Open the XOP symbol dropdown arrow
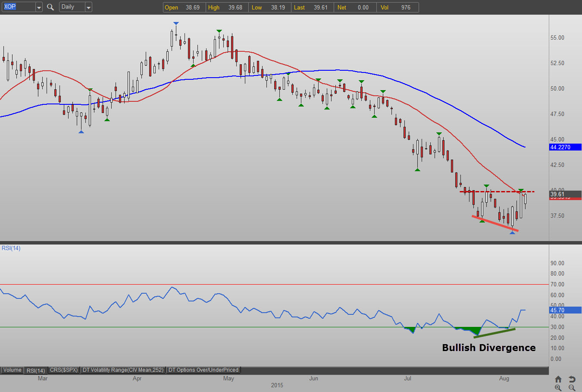This screenshot has height=392, width=582. [x=38, y=7]
